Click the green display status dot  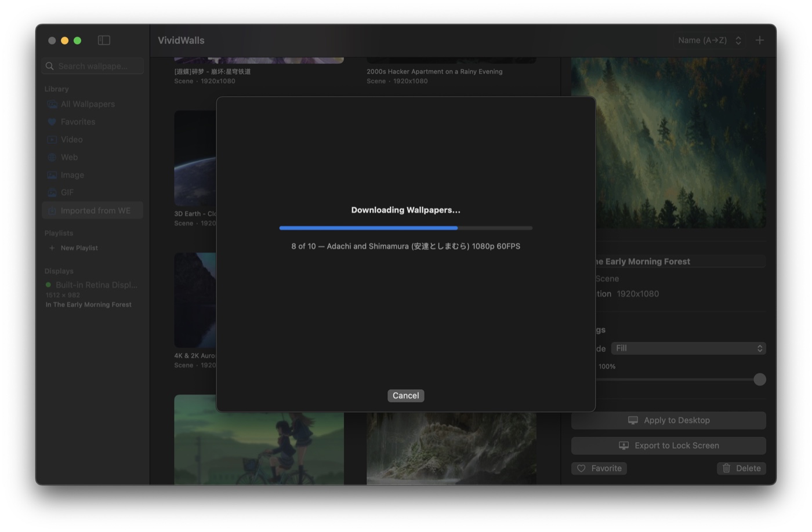(49, 285)
